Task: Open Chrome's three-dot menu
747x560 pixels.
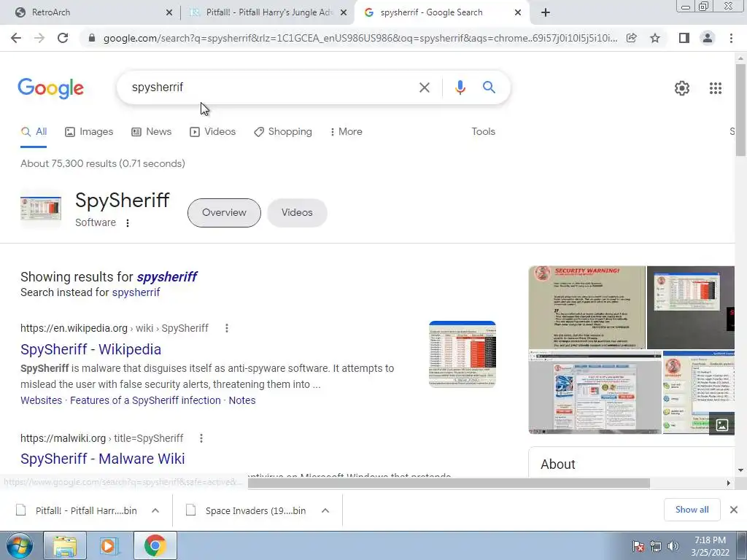Action: pyautogui.click(x=731, y=38)
